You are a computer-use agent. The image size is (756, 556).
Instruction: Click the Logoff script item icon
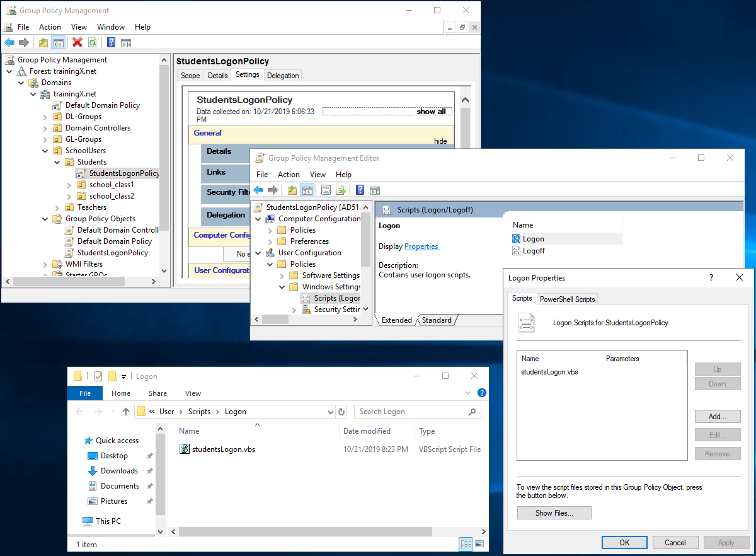pos(517,251)
